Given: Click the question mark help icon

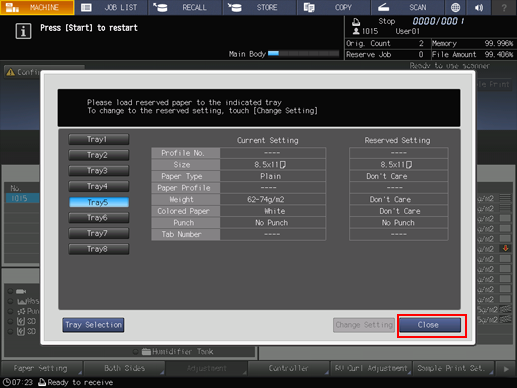Looking at the screenshot, I should [504, 7].
